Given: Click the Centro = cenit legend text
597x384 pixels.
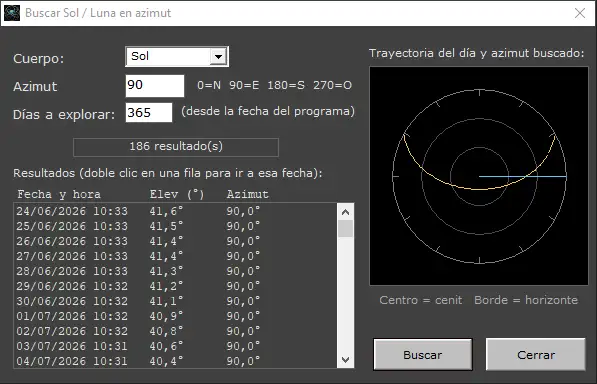Looking at the screenshot, I should pyautogui.click(x=421, y=300).
